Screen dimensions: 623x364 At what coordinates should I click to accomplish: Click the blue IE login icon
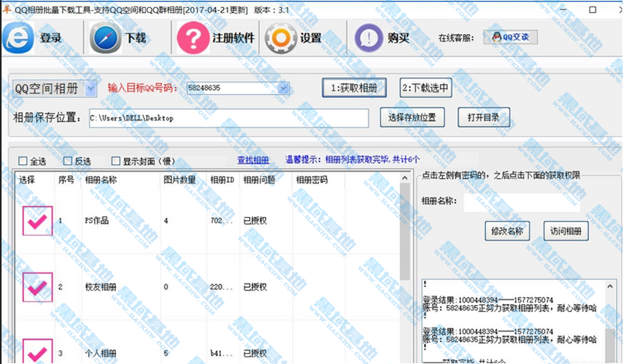tap(18, 37)
